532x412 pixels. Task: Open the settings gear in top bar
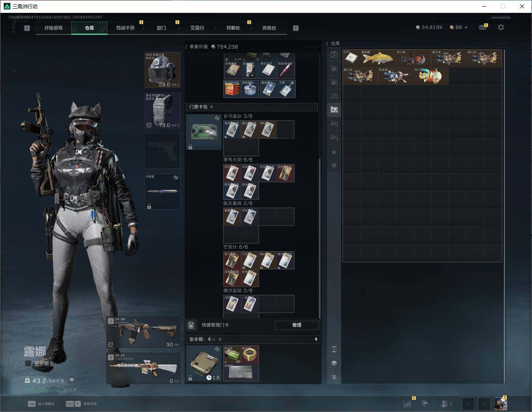pos(501,27)
